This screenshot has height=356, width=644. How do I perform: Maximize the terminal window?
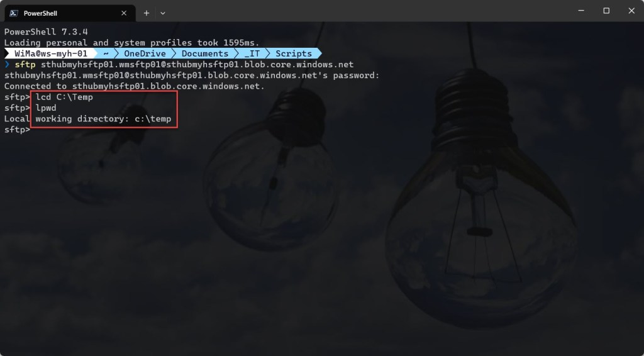606,11
